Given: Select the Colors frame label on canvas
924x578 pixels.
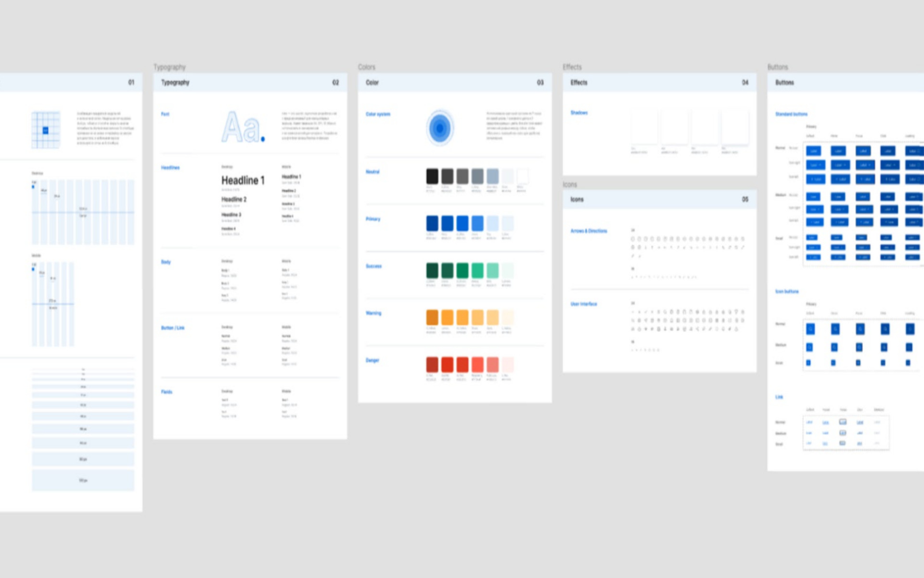Looking at the screenshot, I should pos(367,67).
